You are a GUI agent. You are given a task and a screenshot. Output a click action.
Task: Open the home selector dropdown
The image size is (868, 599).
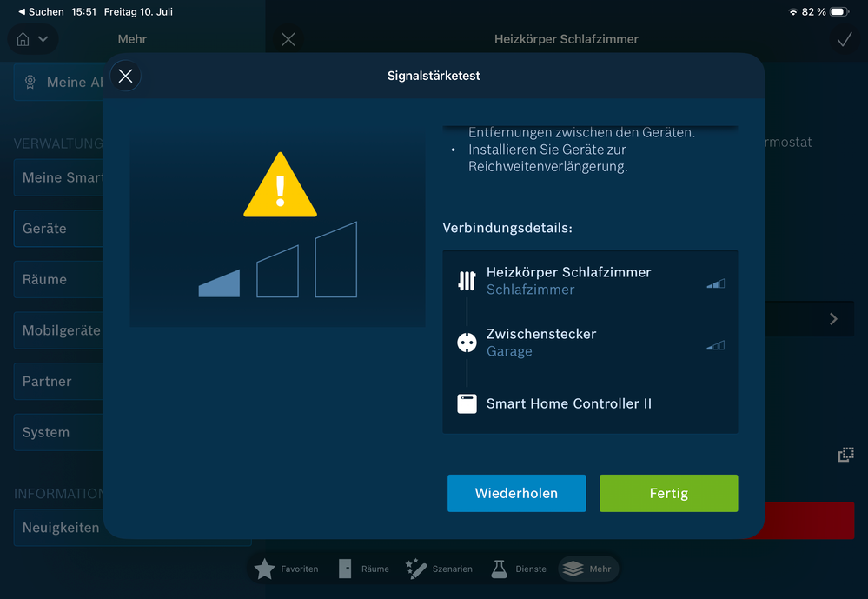[33, 39]
